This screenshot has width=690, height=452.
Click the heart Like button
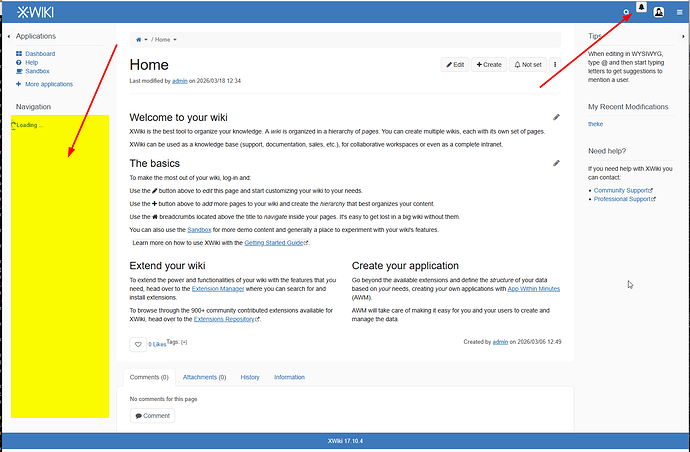click(x=138, y=344)
